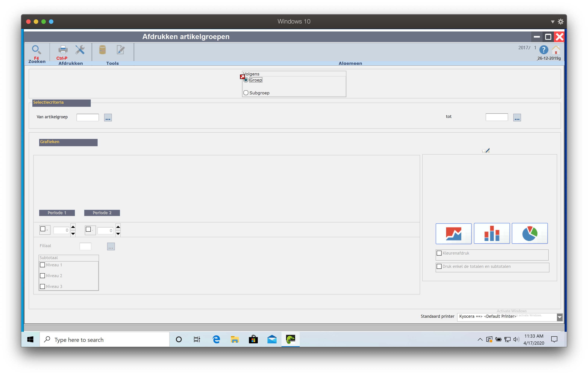Open lookup button next to tot field
Viewport: 588px width, 375px height.
(517, 118)
